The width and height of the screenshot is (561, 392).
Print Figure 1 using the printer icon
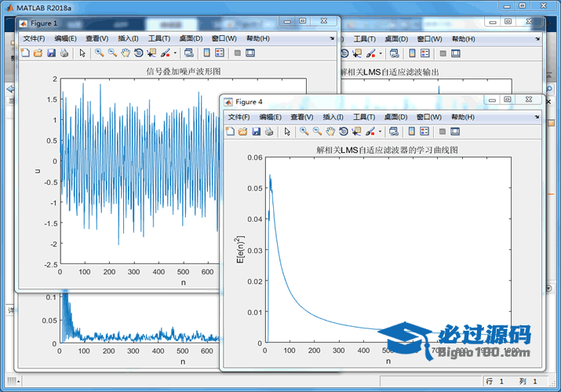click(64, 53)
